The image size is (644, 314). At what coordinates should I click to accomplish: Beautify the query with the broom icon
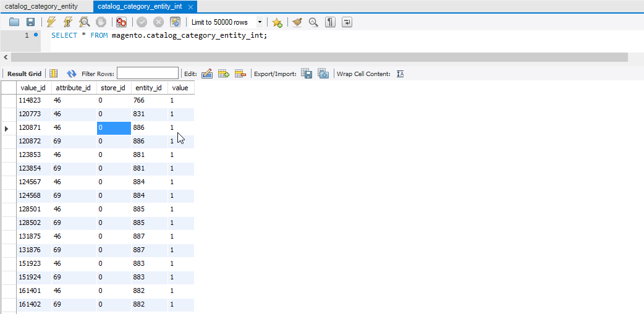pyautogui.click(x=297, y=22)
